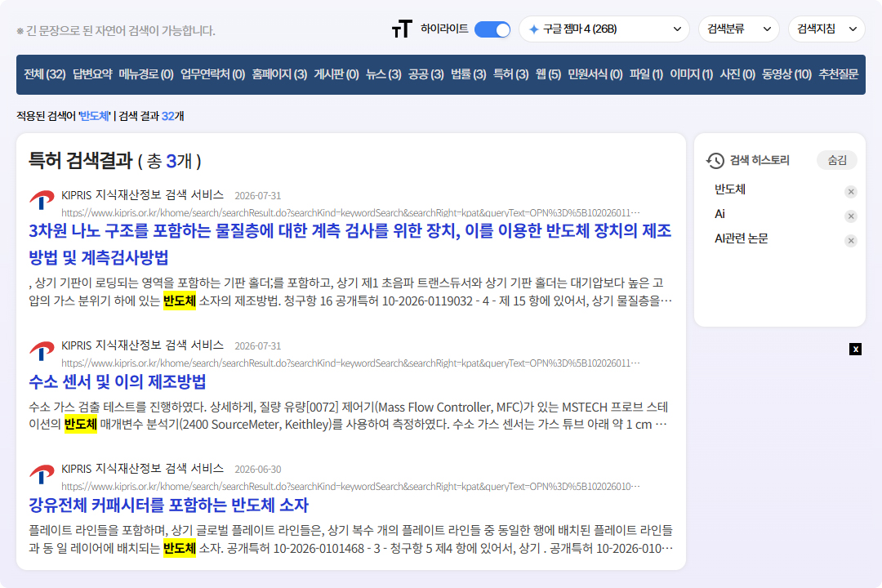Click the applied search term 반도체 link
This screenshot has height=588, width=882.
pos(95,116)
